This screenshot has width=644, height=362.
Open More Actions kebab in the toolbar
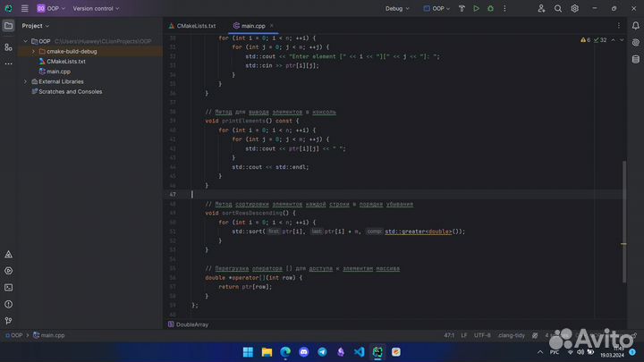point(504,8)
